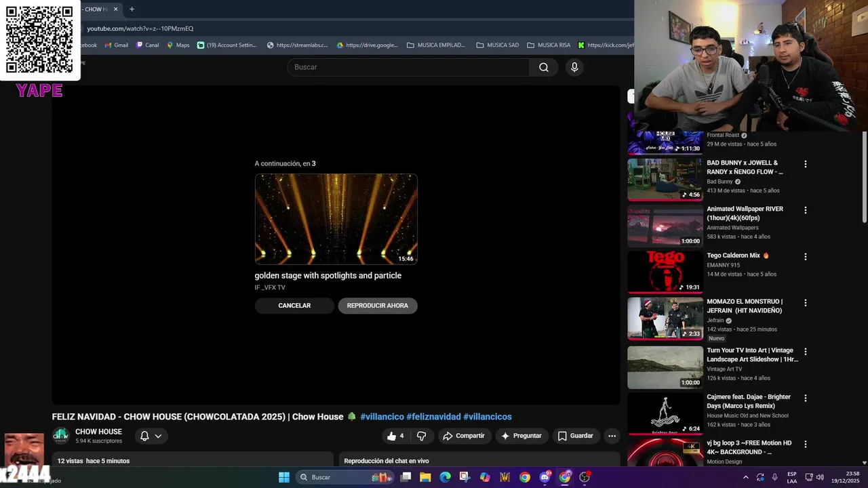Open the kick.com bookmark
Viewport: 868px width, 488px height.
click(606, 45)
